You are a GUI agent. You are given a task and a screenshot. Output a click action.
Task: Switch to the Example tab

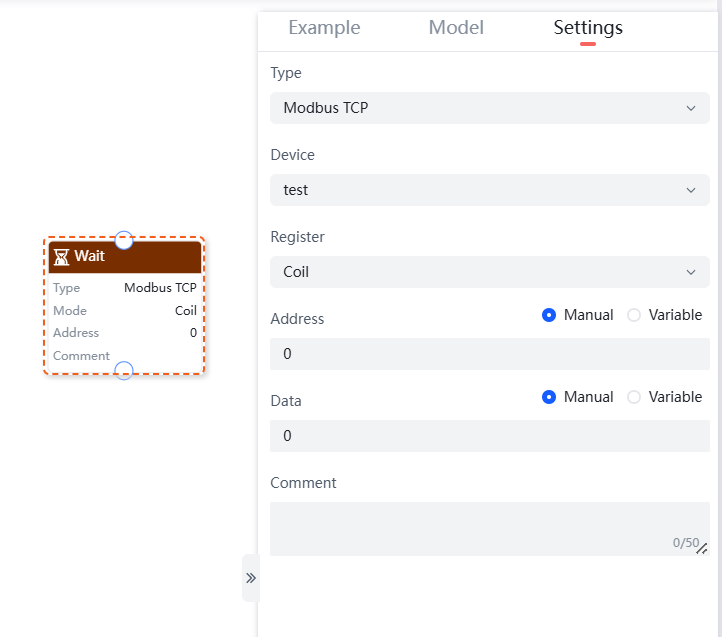point(324,28)
